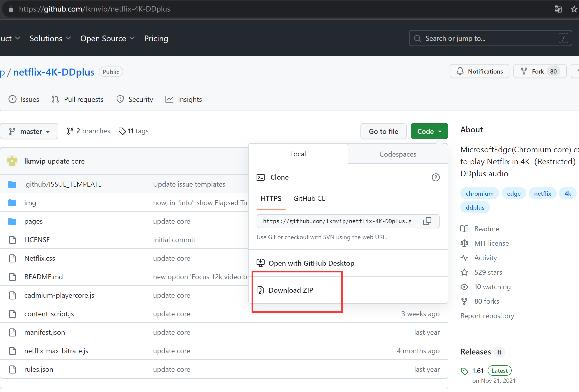The image size is (579, 392).
Task: Click the LICENSE file icon
Action: (x=13, y=240)
